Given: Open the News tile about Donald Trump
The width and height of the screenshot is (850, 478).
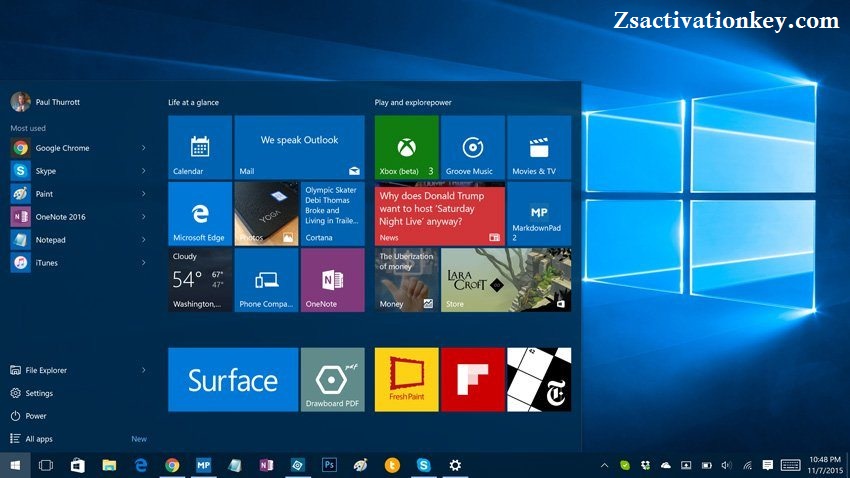Looking at the screenshot, I should click(440, 214).
